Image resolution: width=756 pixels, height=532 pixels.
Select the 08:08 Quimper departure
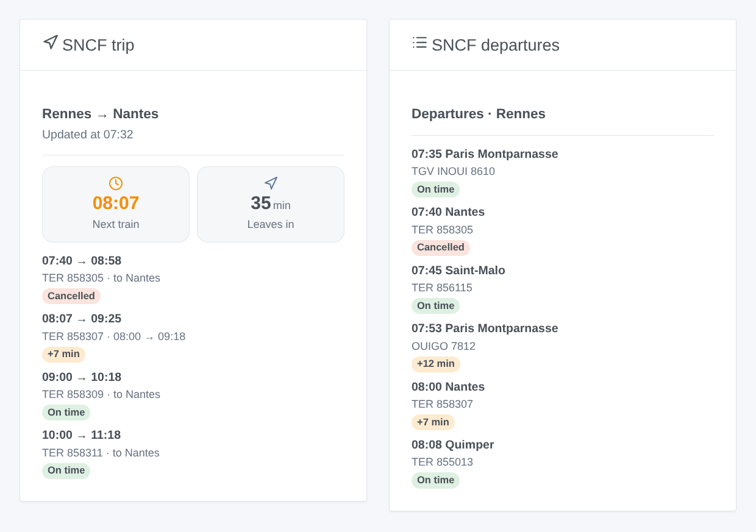click(453, 445)
